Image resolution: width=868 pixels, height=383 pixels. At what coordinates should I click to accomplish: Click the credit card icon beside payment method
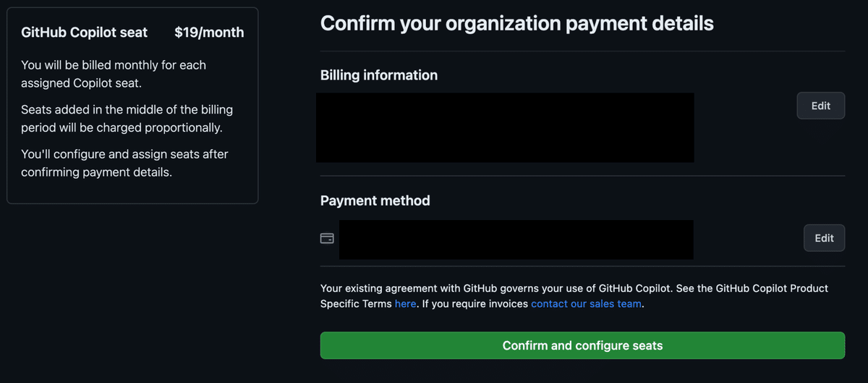tap(327, 238)
